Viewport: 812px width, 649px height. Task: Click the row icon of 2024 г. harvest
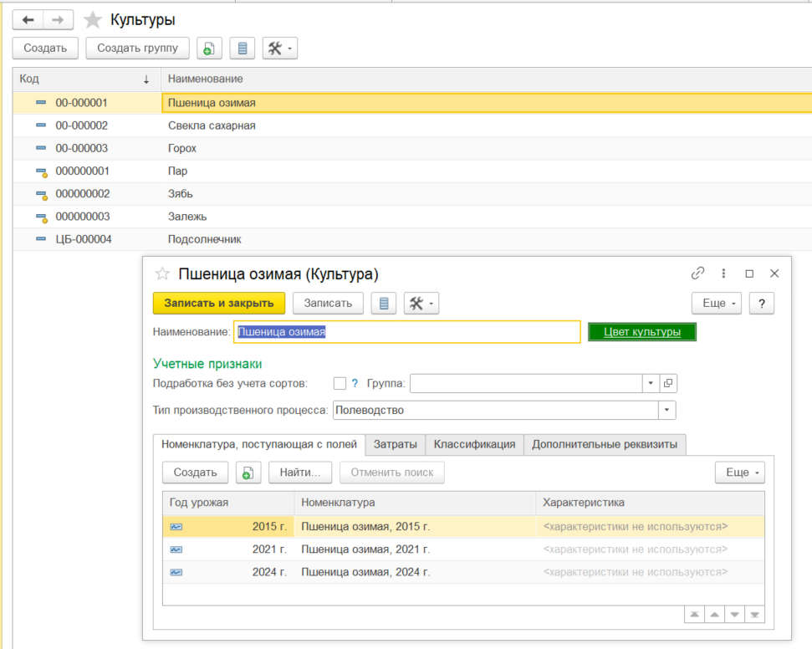(x=176, y=572)
